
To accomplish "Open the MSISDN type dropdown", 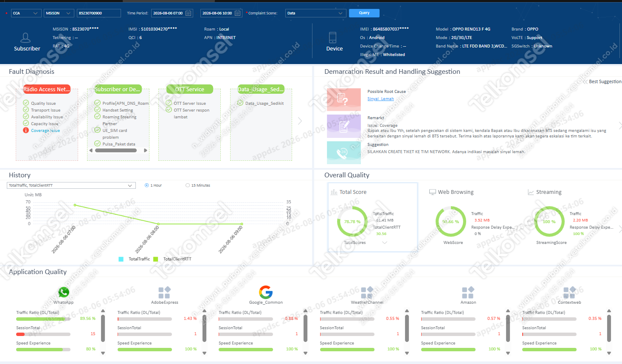I will point(59,13).
